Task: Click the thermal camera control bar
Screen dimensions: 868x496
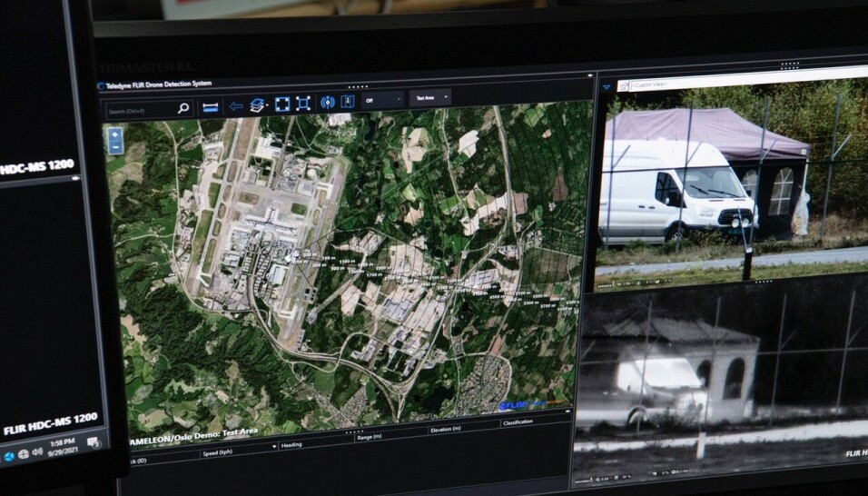Action: tap(631, 474)
